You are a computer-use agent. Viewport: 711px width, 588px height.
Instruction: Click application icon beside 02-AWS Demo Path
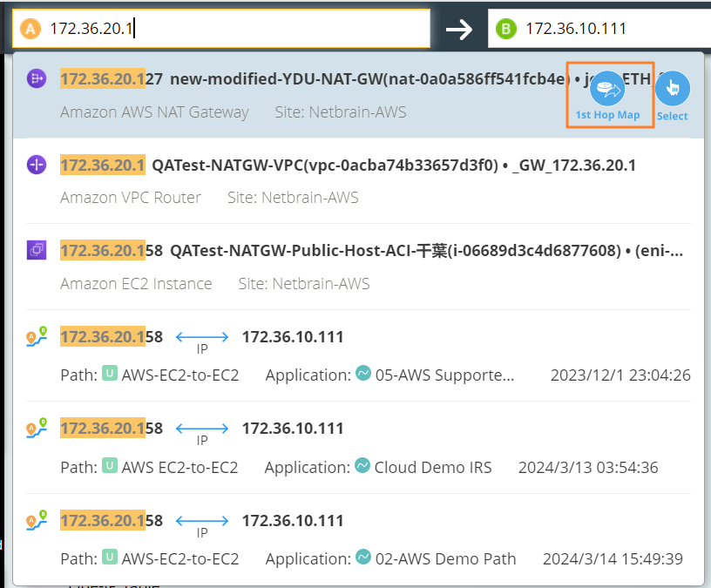(363, 557)
